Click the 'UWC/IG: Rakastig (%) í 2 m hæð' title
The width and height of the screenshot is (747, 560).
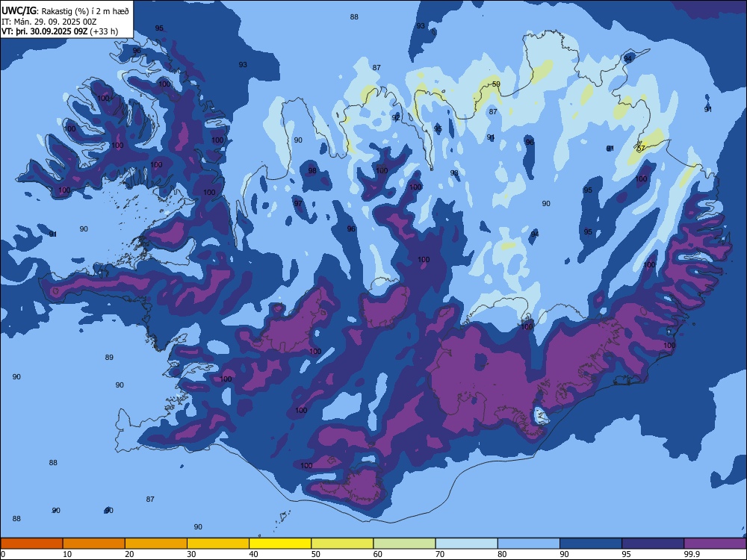point(65,11)
